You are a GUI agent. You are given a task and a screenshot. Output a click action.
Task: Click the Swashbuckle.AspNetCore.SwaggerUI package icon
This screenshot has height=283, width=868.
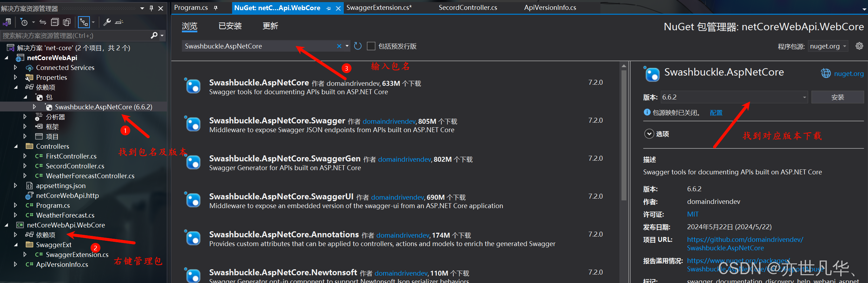tap(193, 200)
